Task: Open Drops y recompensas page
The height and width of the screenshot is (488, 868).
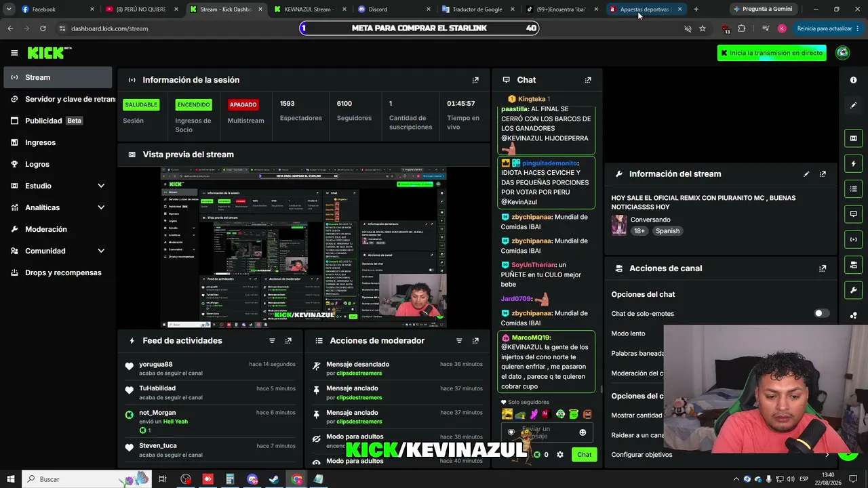Action: coord(58,272)
